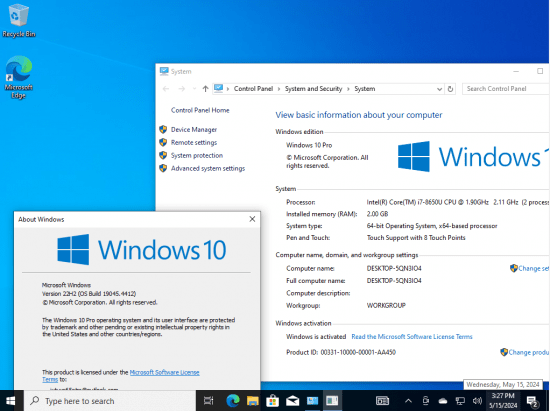
Task: Click the WORKGROUP value
Action: (386, 305)
